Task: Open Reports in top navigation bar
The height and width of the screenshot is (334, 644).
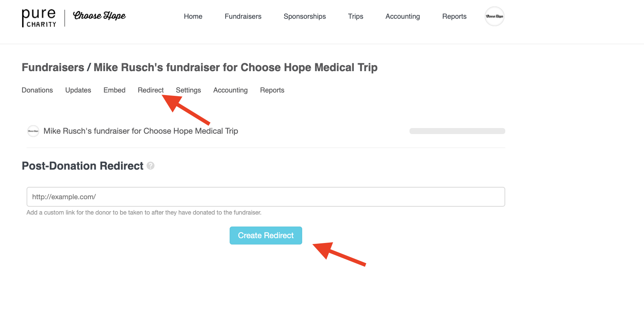Action: coord(454,16)
